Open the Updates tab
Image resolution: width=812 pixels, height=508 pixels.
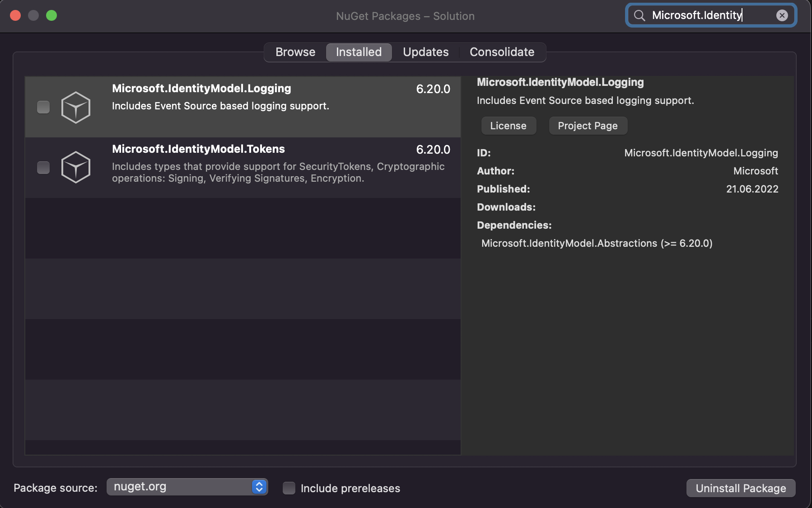[425, 52]
